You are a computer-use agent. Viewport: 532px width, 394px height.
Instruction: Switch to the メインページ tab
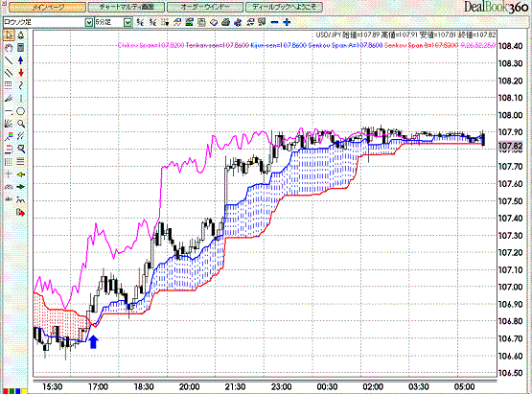[x=47, y=7]
